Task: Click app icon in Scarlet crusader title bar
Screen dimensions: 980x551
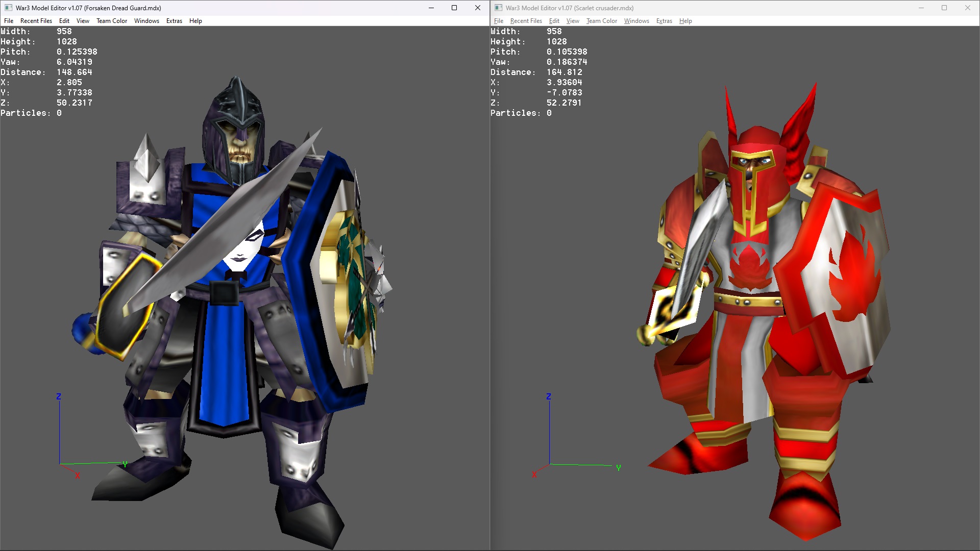Action: (x=498, y=8)
